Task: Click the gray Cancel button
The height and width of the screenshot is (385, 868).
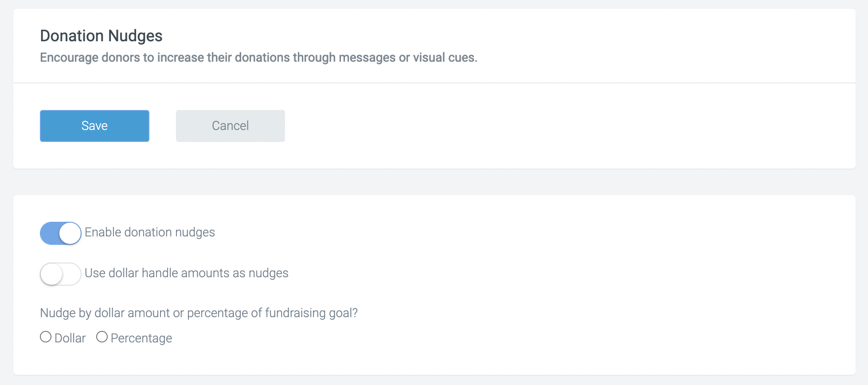Action: pos(231,126)
